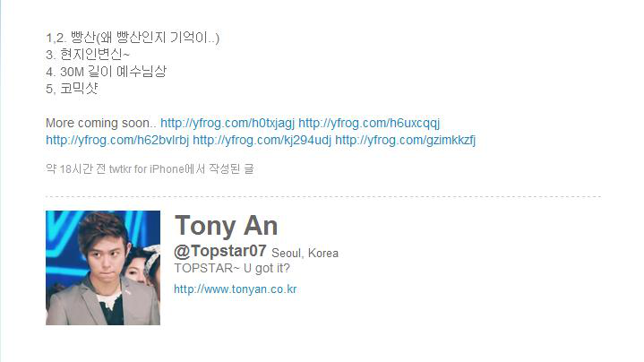Open the yfrog.com/h62bvlrbj photo link
This screenshot has width=644, height=362.
tap(117, 140)
